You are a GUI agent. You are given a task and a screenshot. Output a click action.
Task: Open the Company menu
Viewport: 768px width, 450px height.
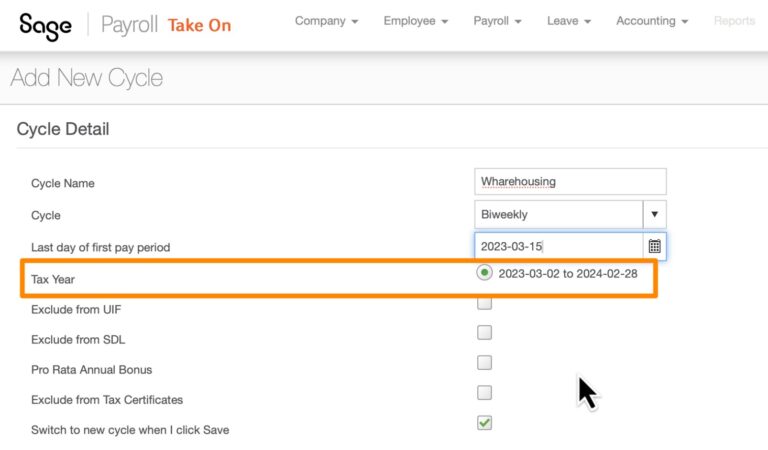326,21
